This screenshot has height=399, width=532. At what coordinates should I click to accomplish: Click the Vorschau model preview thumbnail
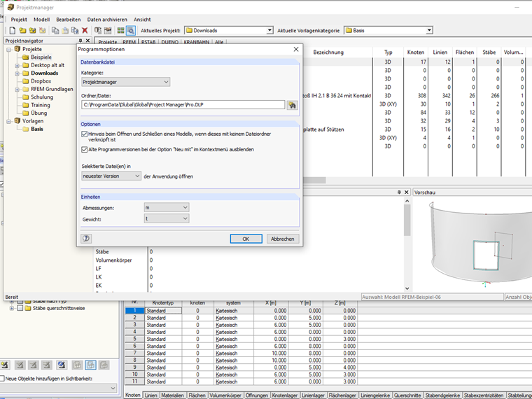point(480,243)
